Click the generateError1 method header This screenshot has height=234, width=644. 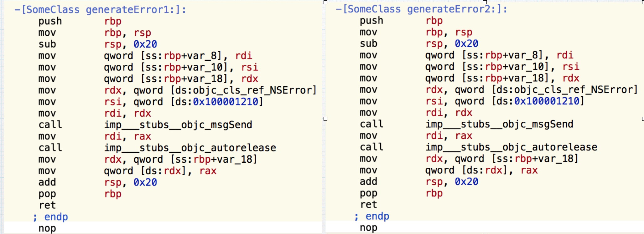(x=100, y=10)
